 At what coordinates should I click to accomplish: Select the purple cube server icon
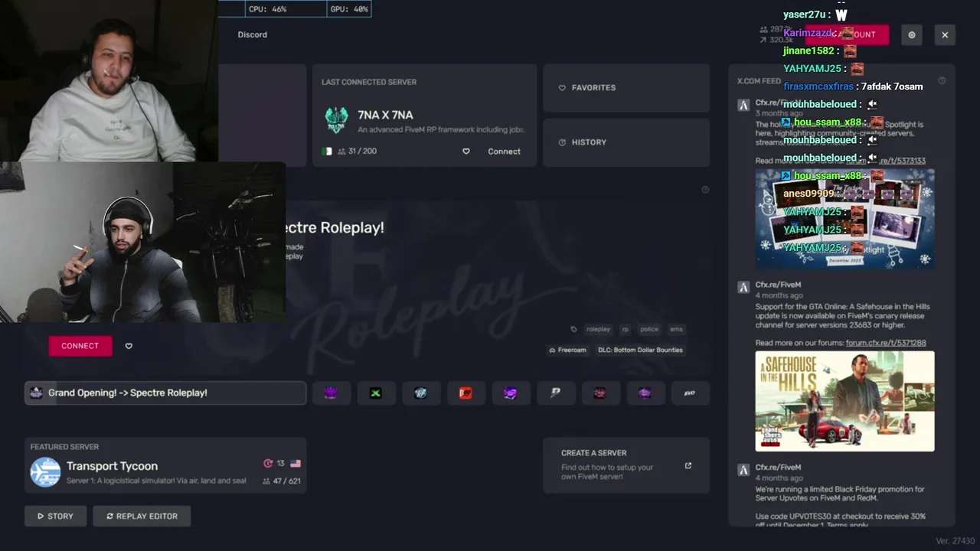(510, 393)
